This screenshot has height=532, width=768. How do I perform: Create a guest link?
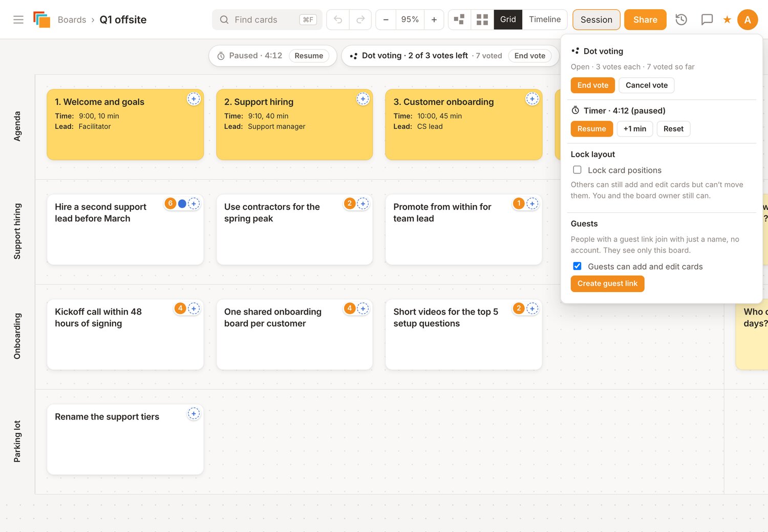pyautogui.click(x=608, y=283)
